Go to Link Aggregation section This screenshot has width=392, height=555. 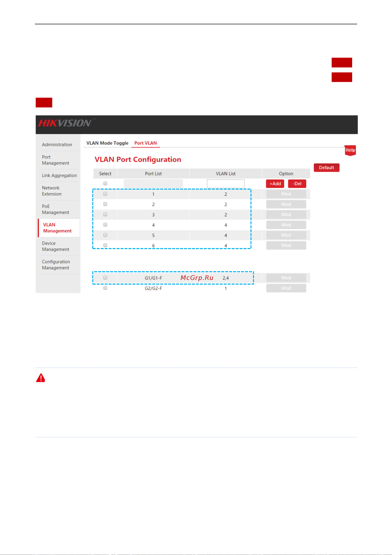click(x=59, y=176)
